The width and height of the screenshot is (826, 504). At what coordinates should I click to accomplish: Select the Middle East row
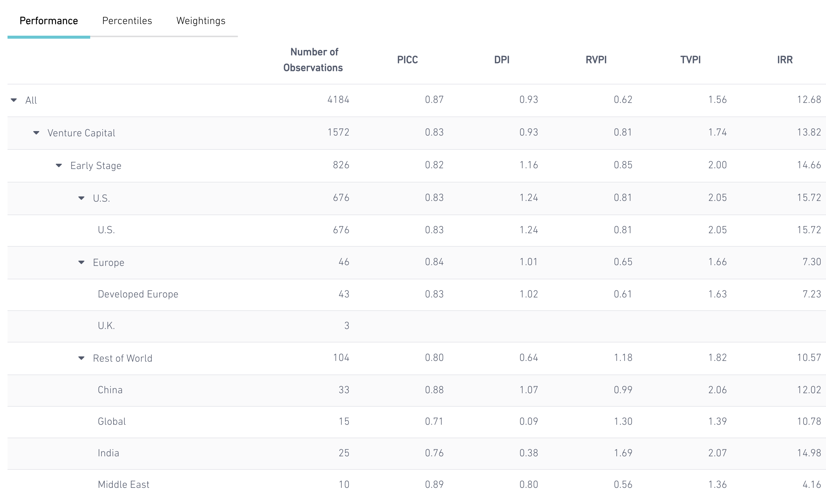tap(124, 484)
